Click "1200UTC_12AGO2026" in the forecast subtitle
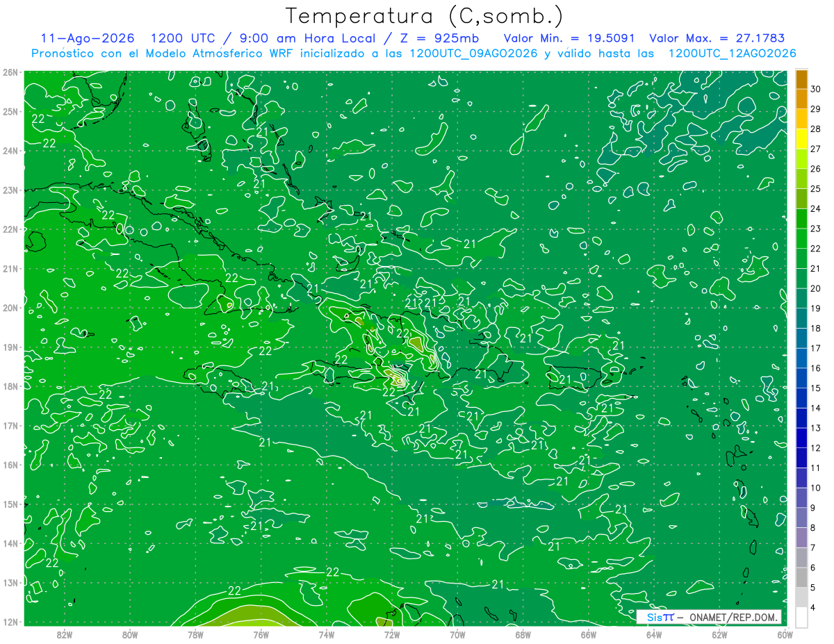Viewport: 834px width, 644px height. 732,53
